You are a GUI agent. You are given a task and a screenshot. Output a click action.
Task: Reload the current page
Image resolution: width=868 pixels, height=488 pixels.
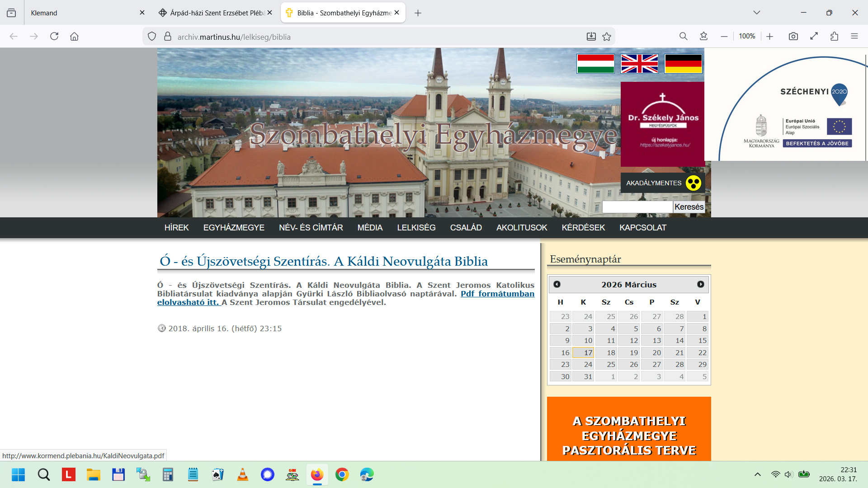tap(54, 37)
